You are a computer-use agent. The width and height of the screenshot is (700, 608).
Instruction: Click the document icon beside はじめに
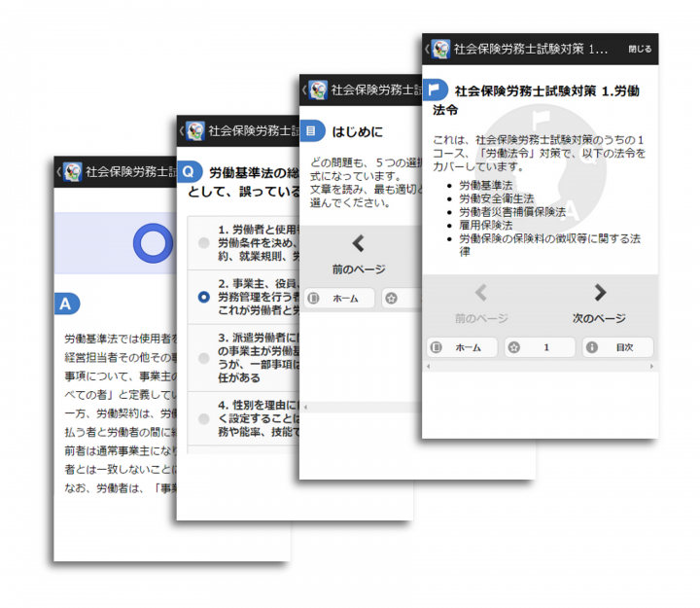(x=312, y=131)
